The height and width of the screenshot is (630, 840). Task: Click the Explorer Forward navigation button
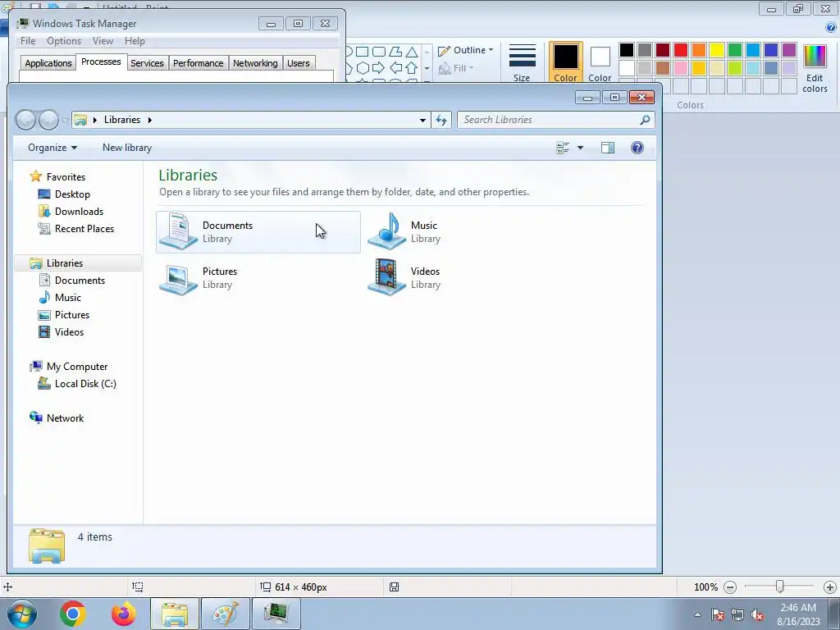pyautogui.click(x=48, y=120)
